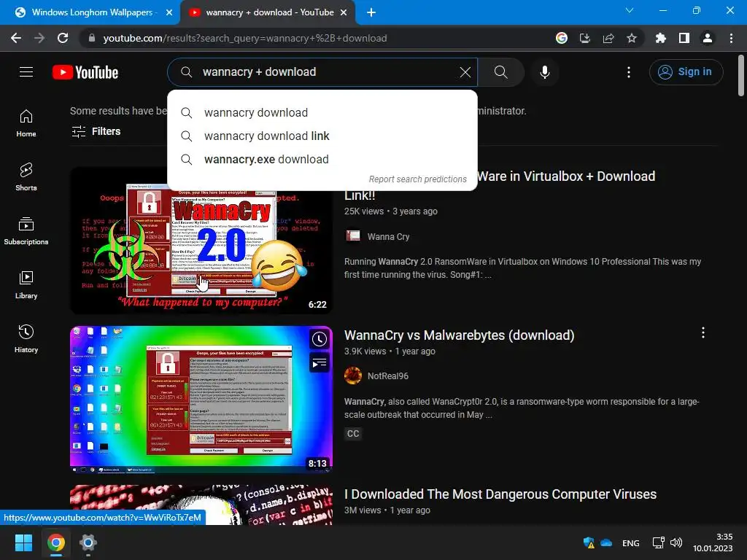
Task: Open Settings gear in the taskbar
Action: click(x=88, y=542)
